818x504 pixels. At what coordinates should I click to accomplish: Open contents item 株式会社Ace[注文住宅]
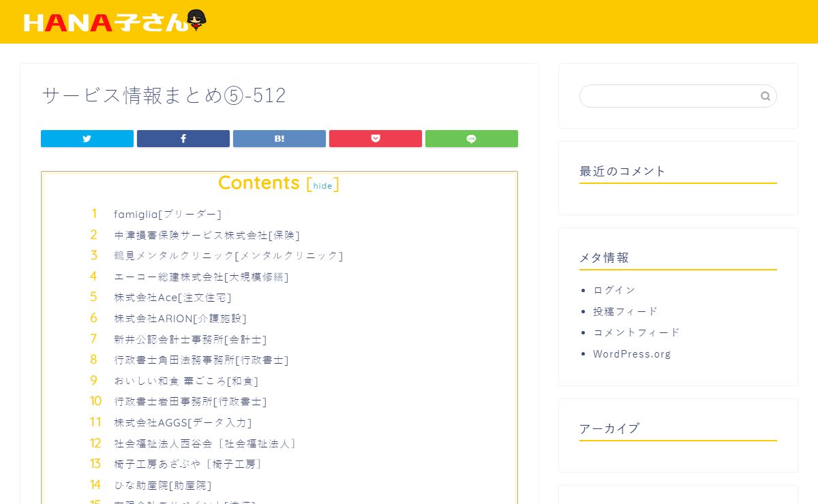[173, 298]
